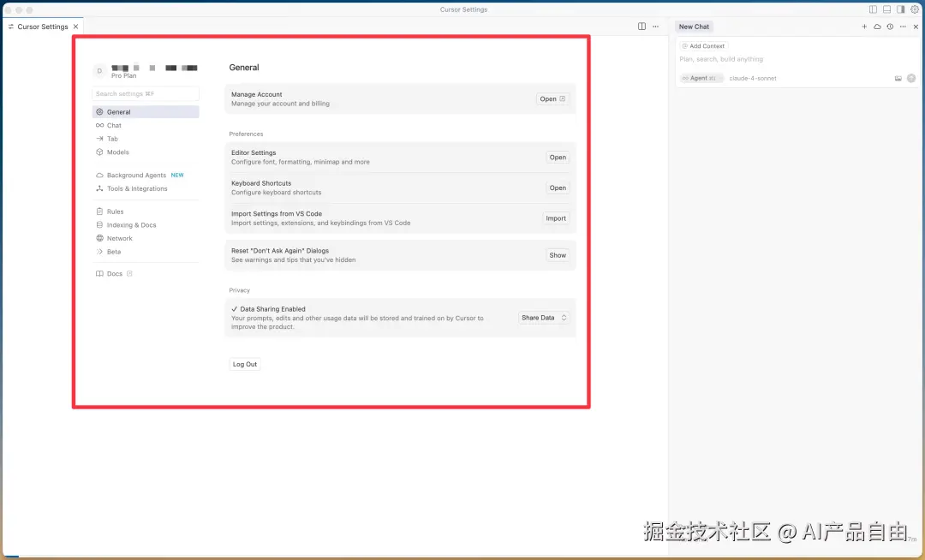Split the editor with split icon
The height and width of the screenshot is (560, 925).
tap(642, 27)
